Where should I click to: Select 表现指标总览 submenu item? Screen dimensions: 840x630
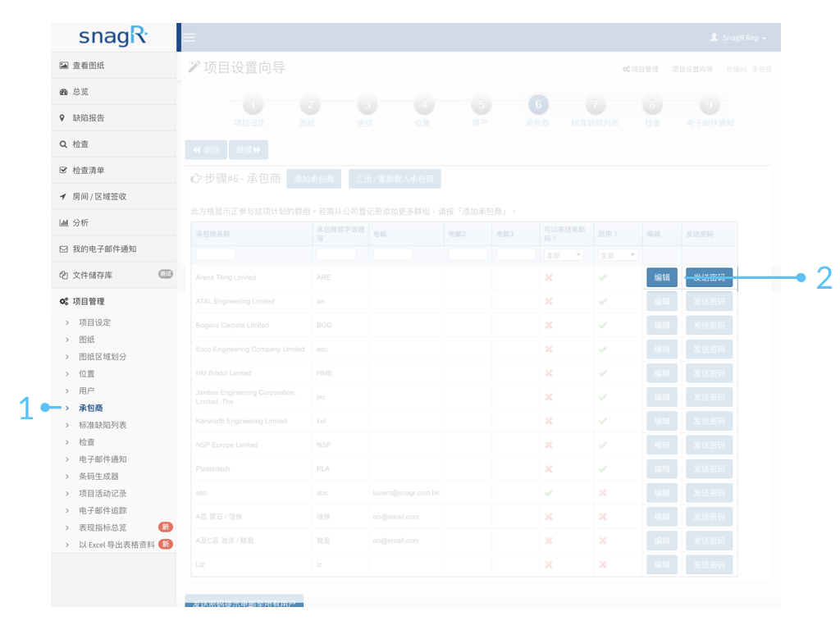[x=103, y=528]
